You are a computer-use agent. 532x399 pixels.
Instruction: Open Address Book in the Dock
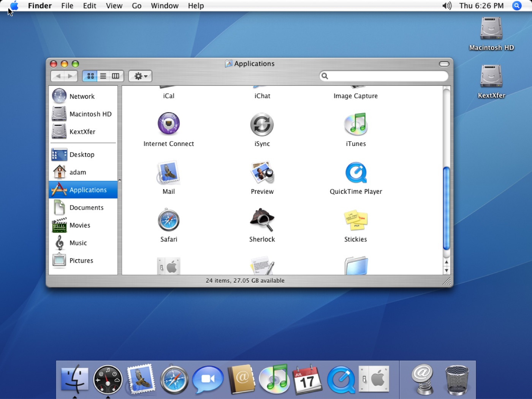click(241, 379)
